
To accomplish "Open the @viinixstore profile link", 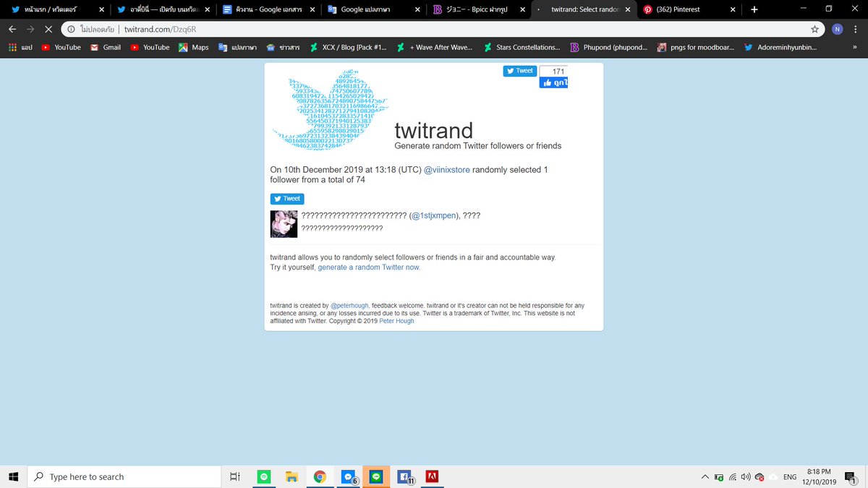I will [x=446, y=170].
